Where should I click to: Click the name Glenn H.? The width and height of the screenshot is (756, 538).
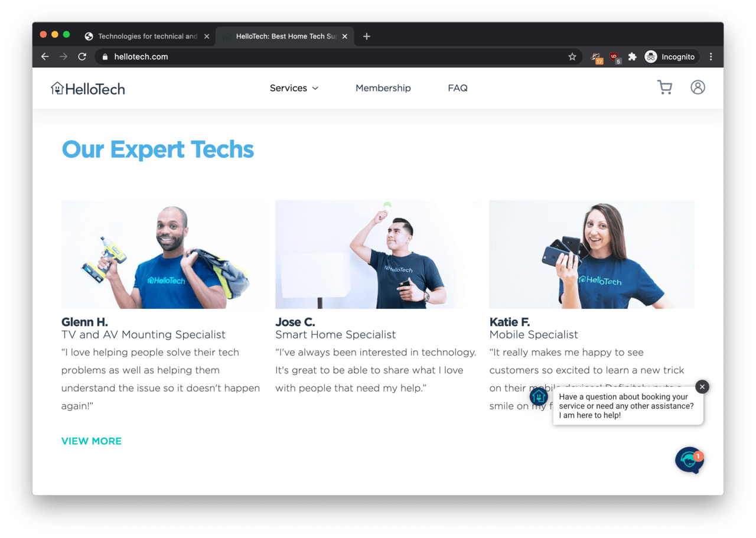84,322
